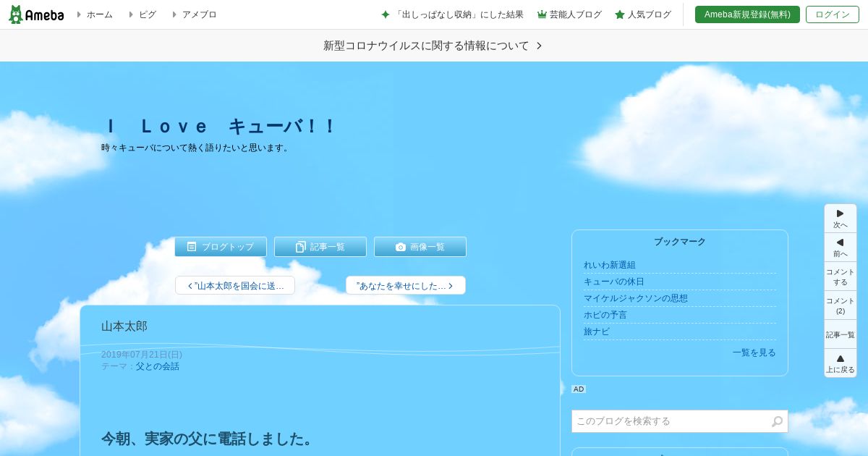This screenshot has width=868, height=456.
Task: Click crown icon beside 芸能人ブログ
Action: 542,14
